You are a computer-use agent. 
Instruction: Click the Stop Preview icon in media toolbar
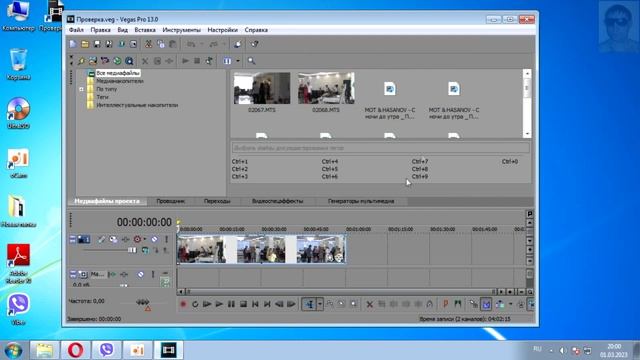coord(197,61)
